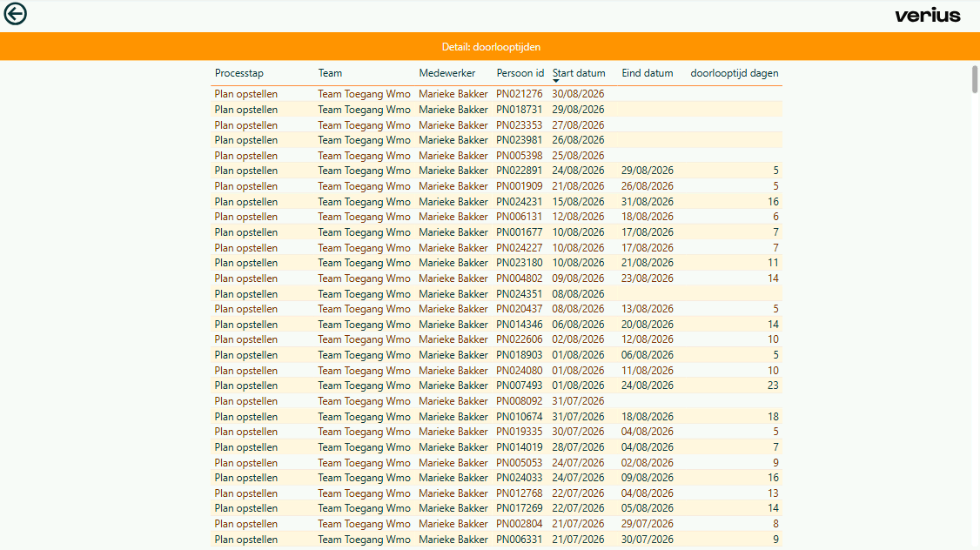
Task: Select row with Persoon id PN024231
Action: (496, 201)
